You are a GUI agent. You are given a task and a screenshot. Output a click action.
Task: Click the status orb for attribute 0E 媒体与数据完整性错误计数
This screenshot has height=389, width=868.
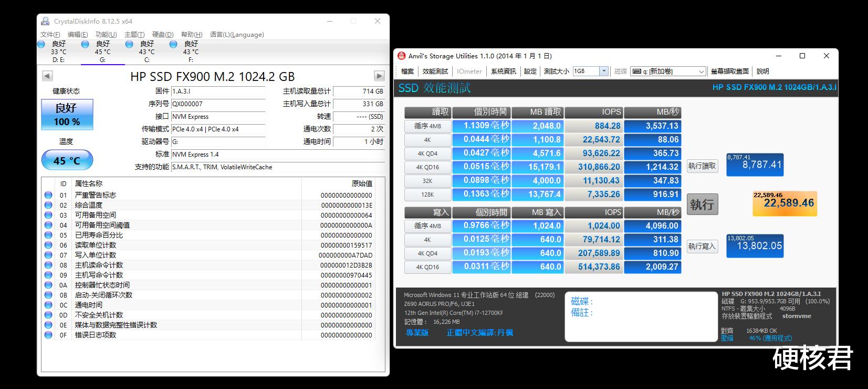48,325
